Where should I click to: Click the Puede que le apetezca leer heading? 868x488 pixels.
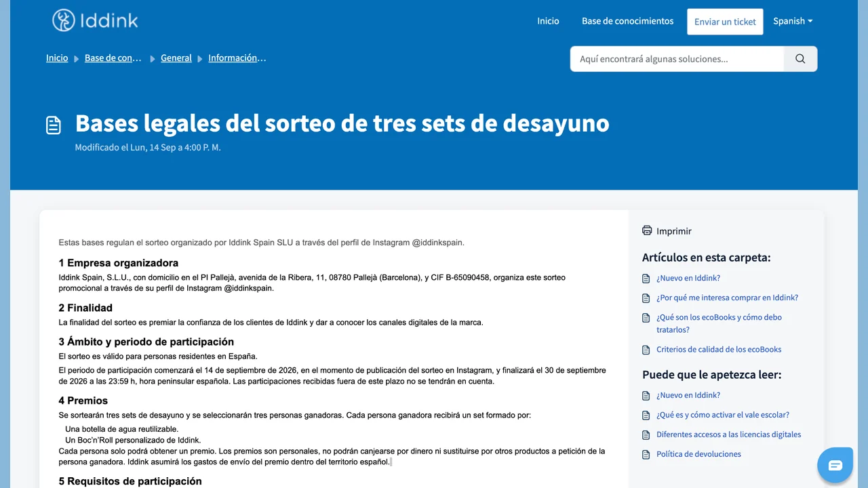[x=712, y=375]
